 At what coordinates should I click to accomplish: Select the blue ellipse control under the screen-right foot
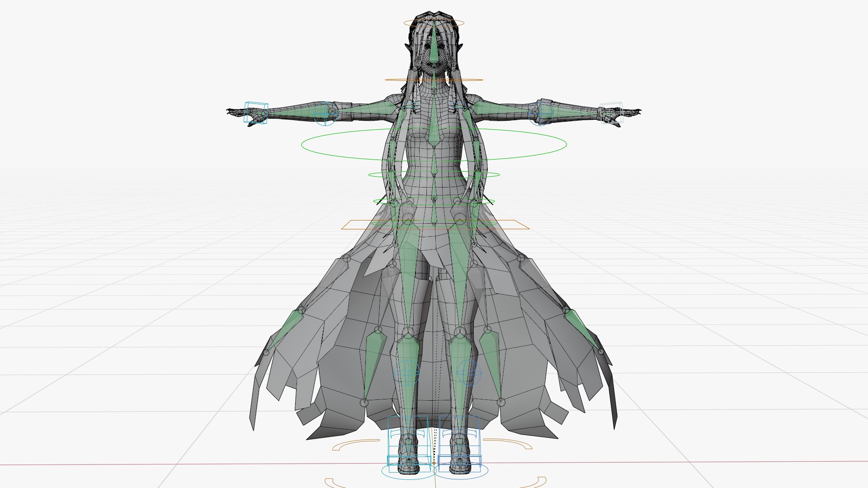click(462, 471)
